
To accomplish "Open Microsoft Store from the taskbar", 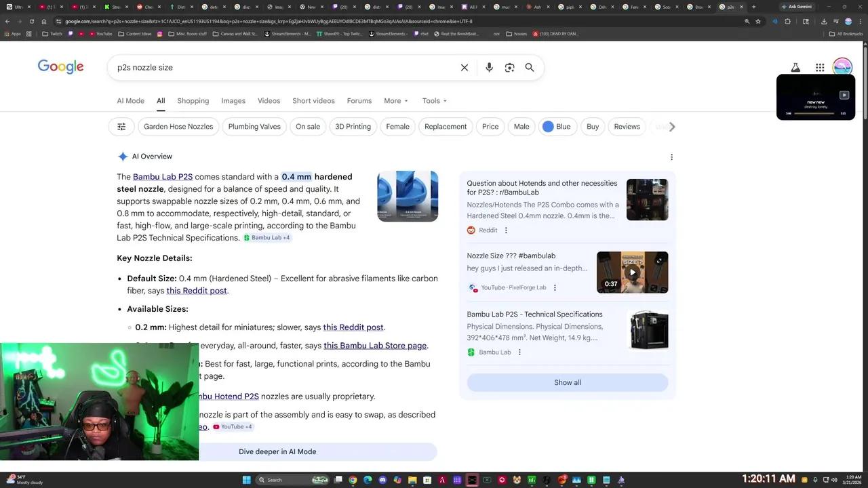I will [x=427, y=480].
